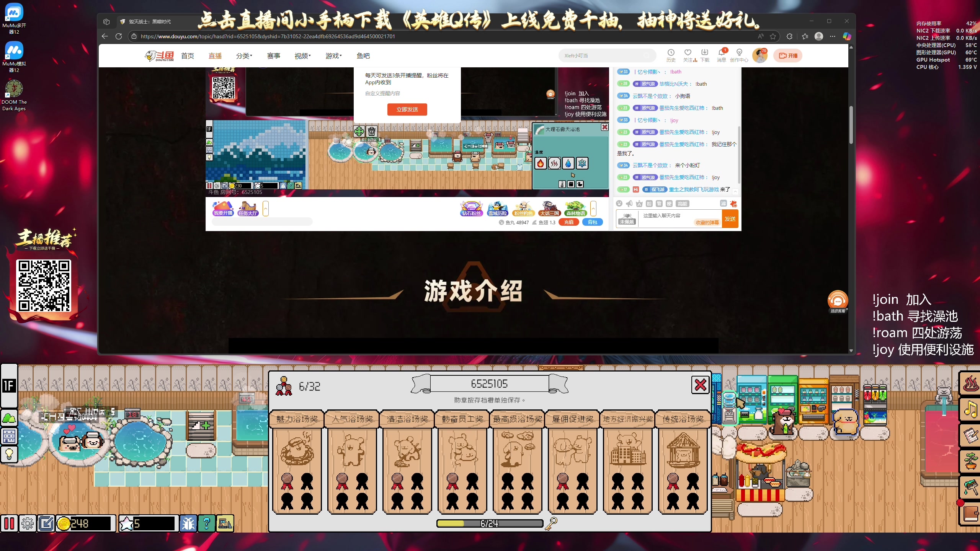Open the blue 背包 button
980x551 pixels.
tap(592, 222)
